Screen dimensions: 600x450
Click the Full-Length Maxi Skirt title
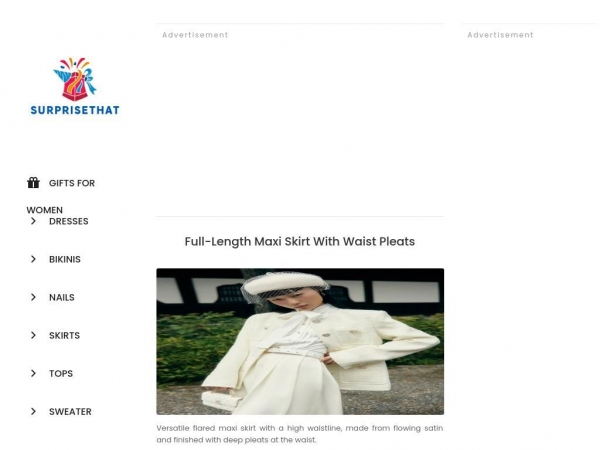300,241
